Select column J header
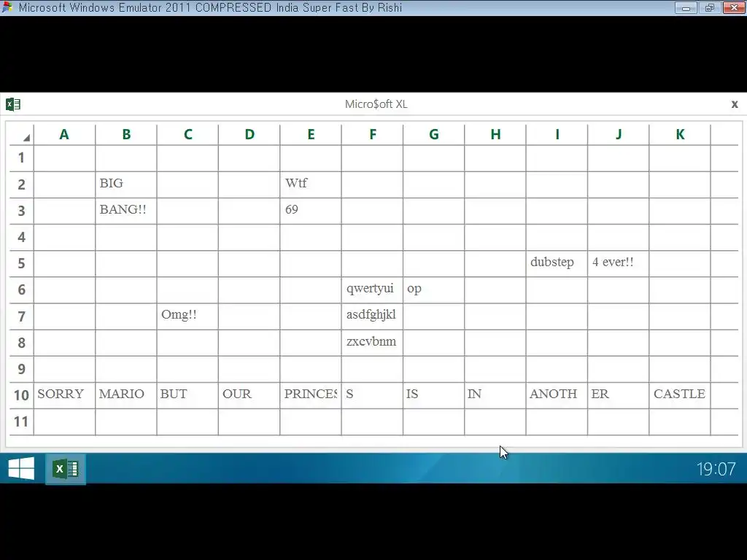Image resolution: width=747 pixels, height=560 pixels. pyautogui.click(x=619, y=135)
